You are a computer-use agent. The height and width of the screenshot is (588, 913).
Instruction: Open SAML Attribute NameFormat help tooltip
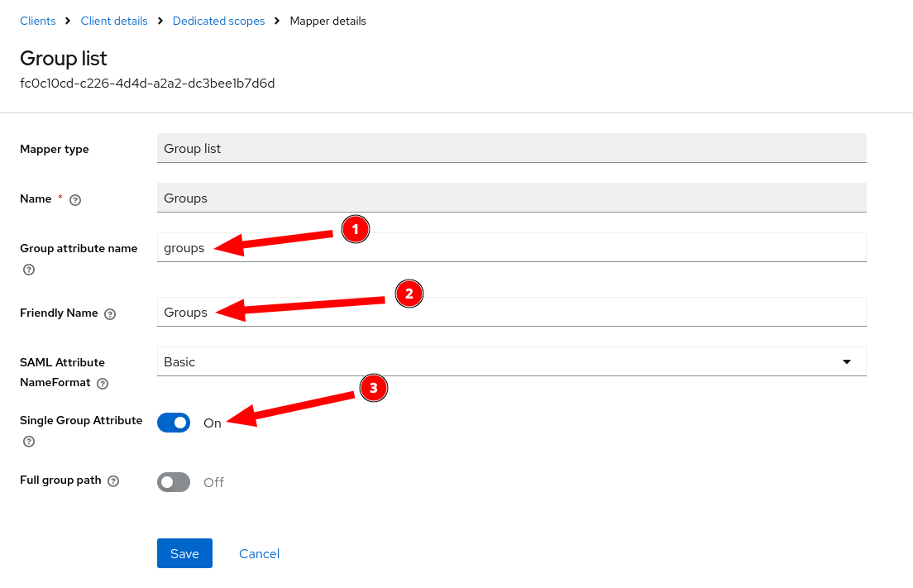pyautogui.click(x=102, y=383)
